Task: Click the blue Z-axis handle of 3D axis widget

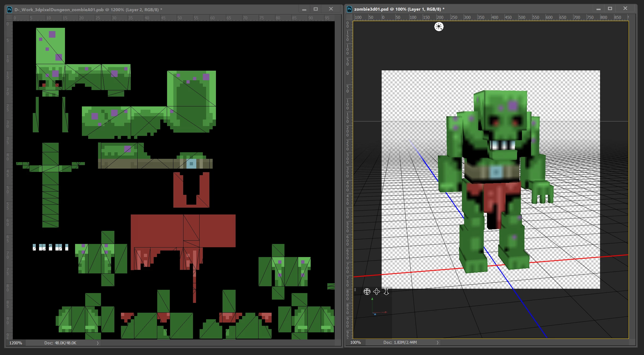Action: pyautogui.click(x=375, y=314)
